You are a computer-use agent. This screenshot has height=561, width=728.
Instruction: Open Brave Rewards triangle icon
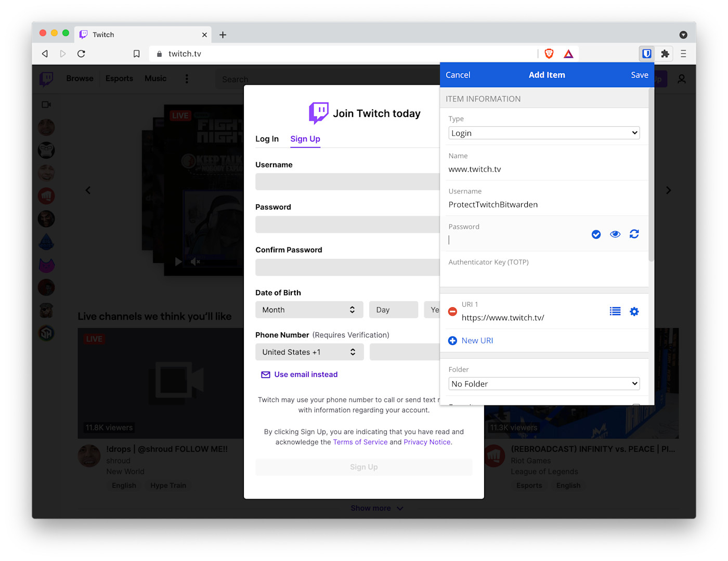pyautogui.click(x=568, y=54)
